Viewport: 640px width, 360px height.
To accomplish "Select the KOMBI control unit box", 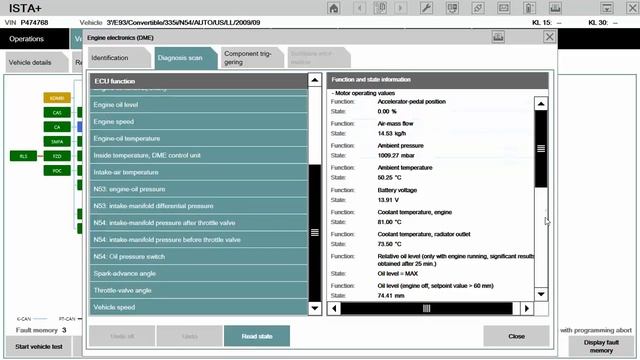I will pyautogui.click(x=57, y=98).
